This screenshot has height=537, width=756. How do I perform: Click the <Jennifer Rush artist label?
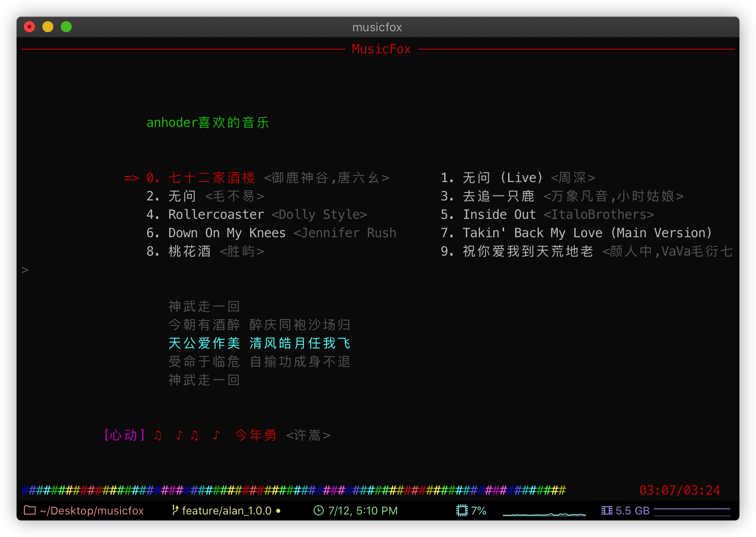[345, 233]
